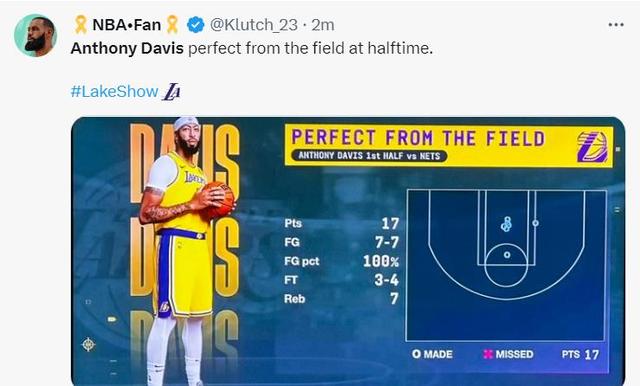
Task: Click the Anthony Davis bold name text
Action: coord(127,49)
